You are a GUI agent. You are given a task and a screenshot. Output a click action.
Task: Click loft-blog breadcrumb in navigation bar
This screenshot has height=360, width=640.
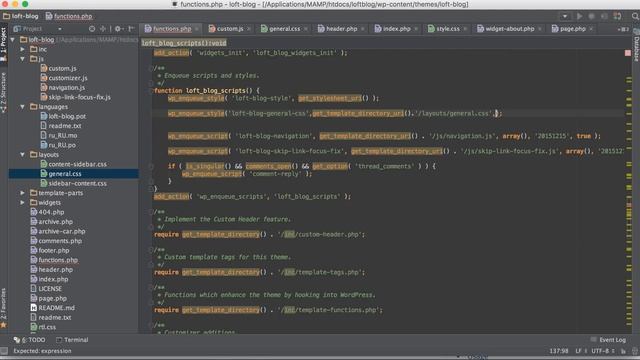pos(20,16)
